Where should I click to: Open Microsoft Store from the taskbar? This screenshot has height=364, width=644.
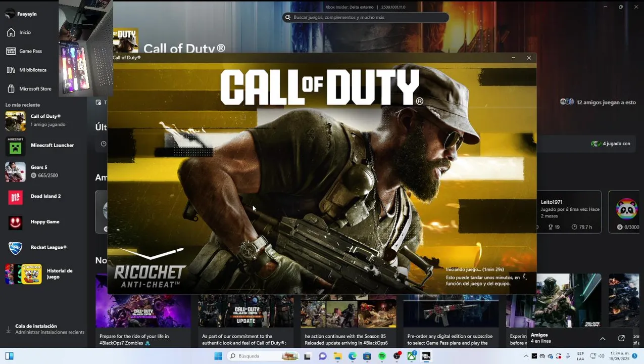click(x=367, y=356)
